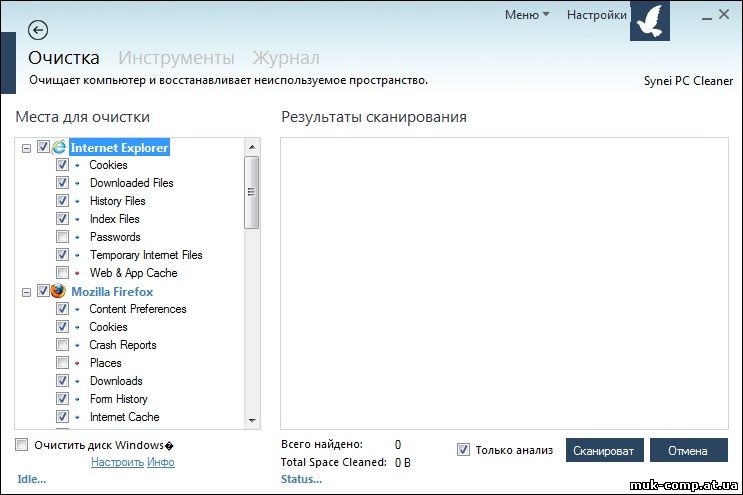Switch to the Очистка tab

pyautogui.click(x=64, y=58)
